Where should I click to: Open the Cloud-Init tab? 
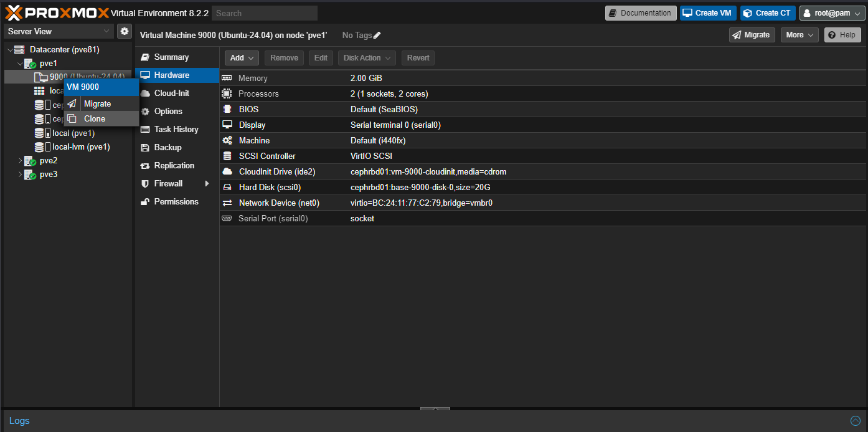click(x=177, y=94)
